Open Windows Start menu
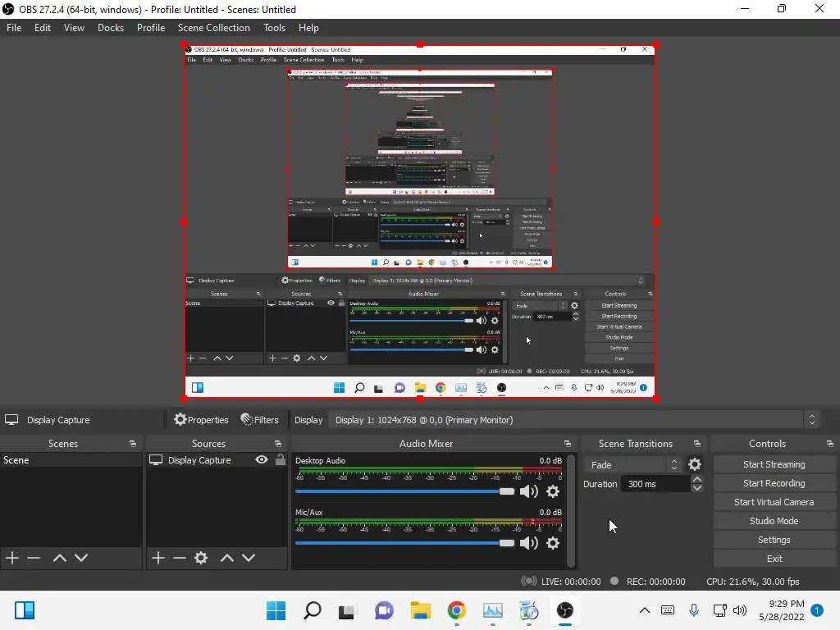This screenshot has height=630, width=840. click(276, 610)
